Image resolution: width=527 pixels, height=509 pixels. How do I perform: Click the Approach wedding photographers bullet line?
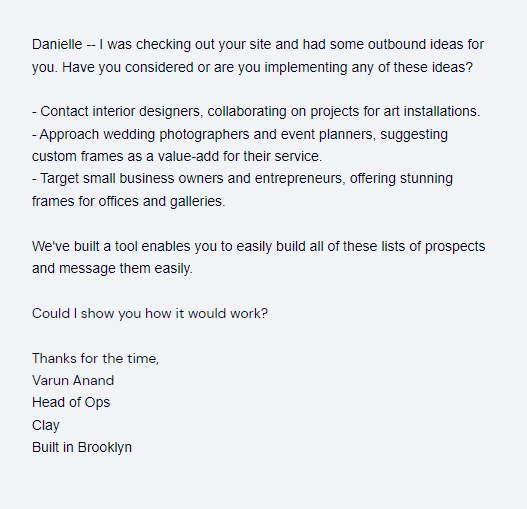point(240,134)
